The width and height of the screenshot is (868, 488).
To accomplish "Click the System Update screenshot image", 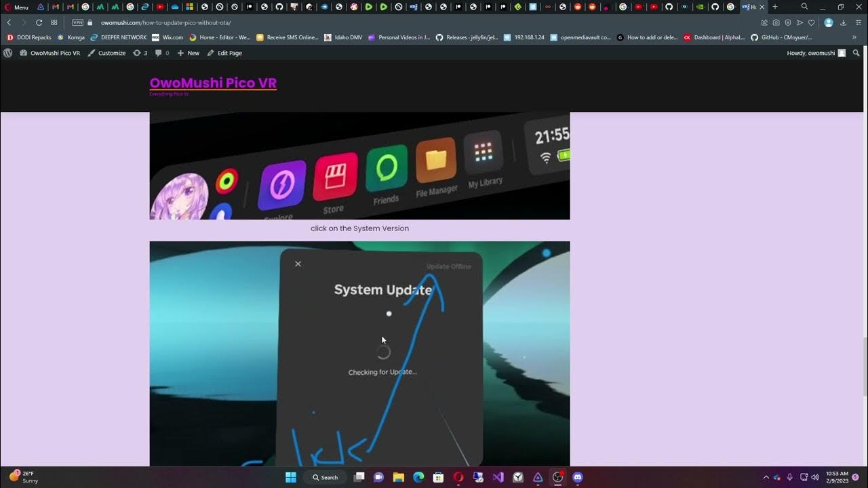I will [x=359, y=354].
